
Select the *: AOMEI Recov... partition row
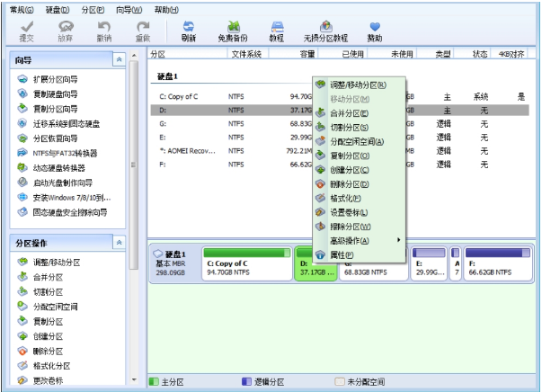tap(340, 151)
